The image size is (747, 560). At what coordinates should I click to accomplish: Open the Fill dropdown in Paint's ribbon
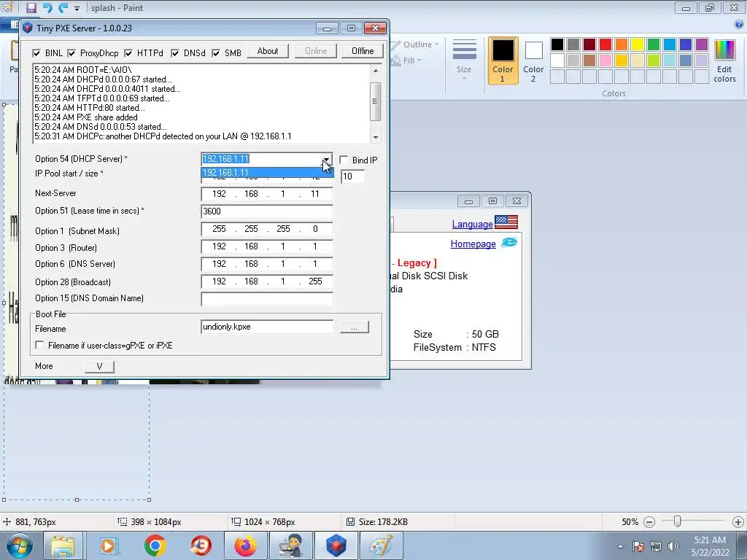(406, 61)
